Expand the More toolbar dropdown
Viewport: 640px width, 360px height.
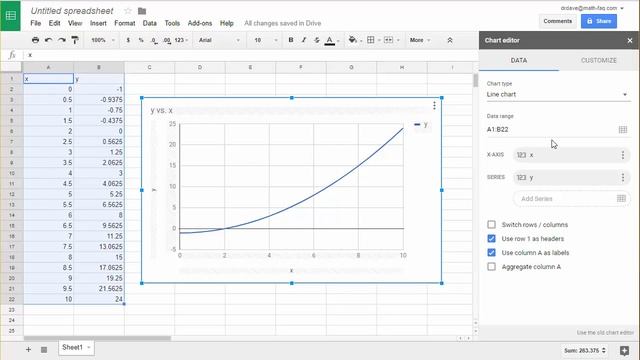[420, 40]
